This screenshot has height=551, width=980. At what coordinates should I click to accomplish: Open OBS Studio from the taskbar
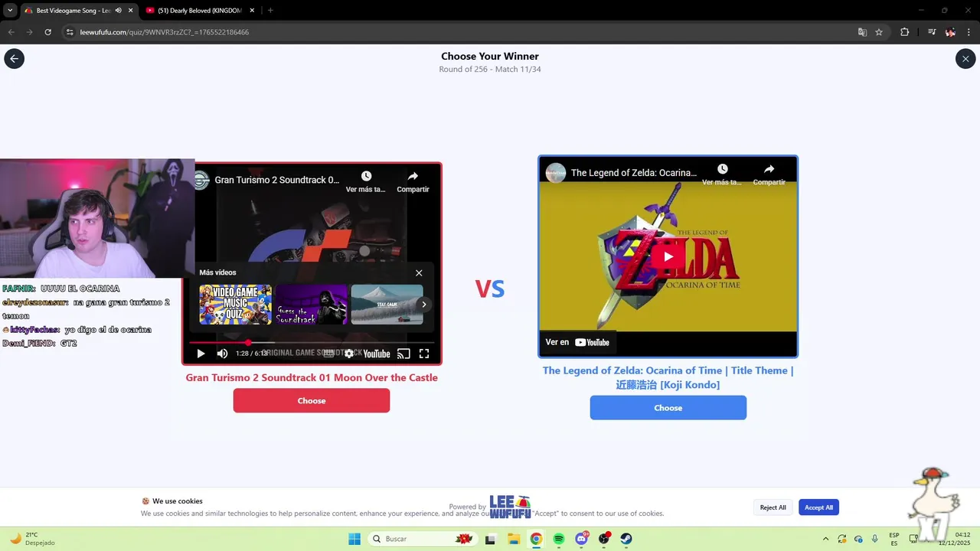(x=604, y=539)
